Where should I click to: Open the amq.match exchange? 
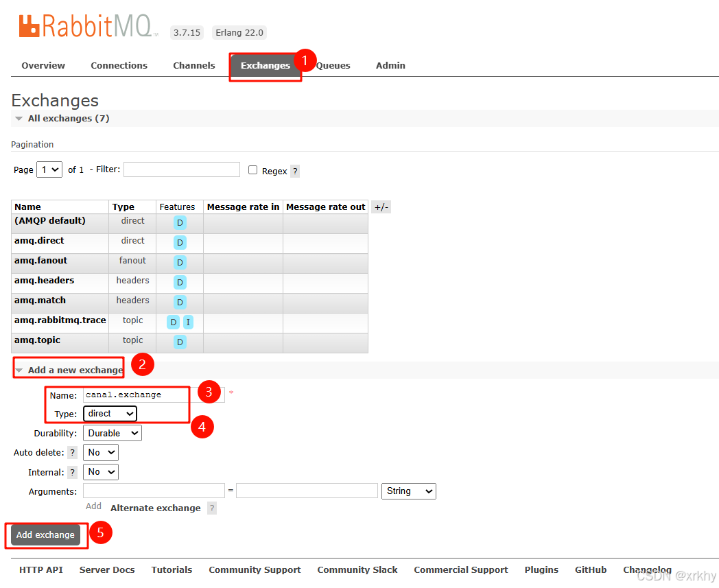40,301
